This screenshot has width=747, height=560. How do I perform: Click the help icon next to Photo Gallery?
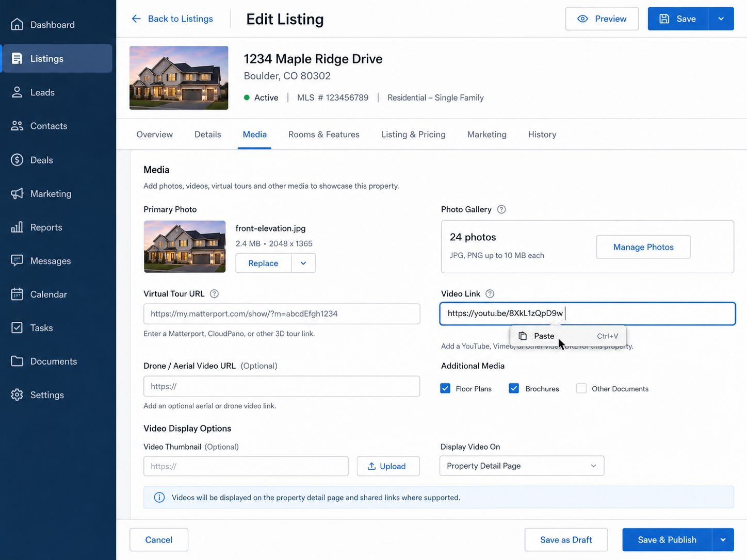501,209
